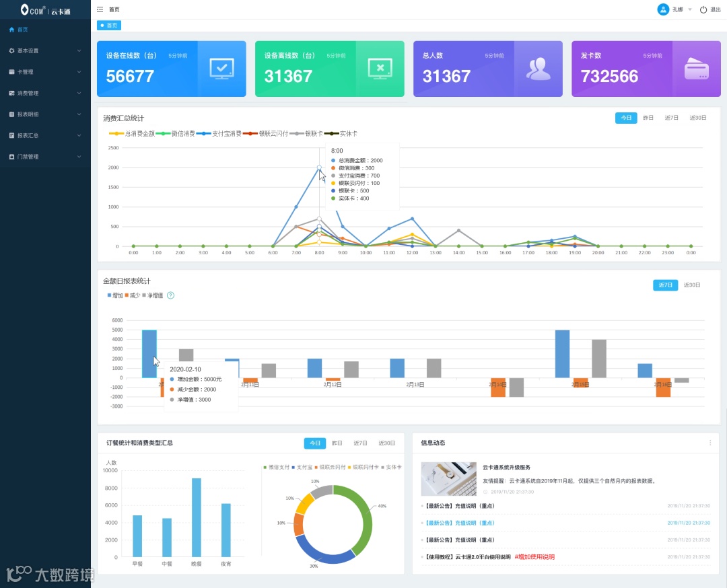The image size is (727, 588).
Task: Toggle 增加 series in daily report legend
Action: point(115,295)
